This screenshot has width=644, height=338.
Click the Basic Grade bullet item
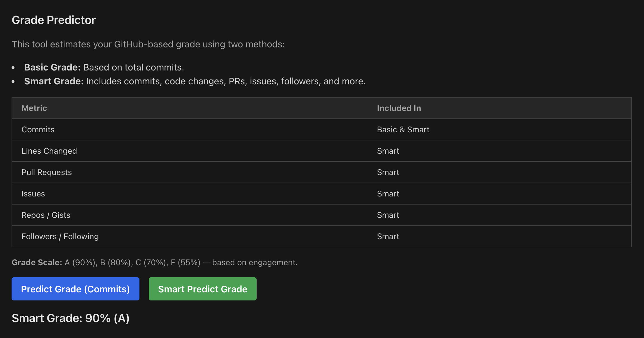(x=104, y=67)
